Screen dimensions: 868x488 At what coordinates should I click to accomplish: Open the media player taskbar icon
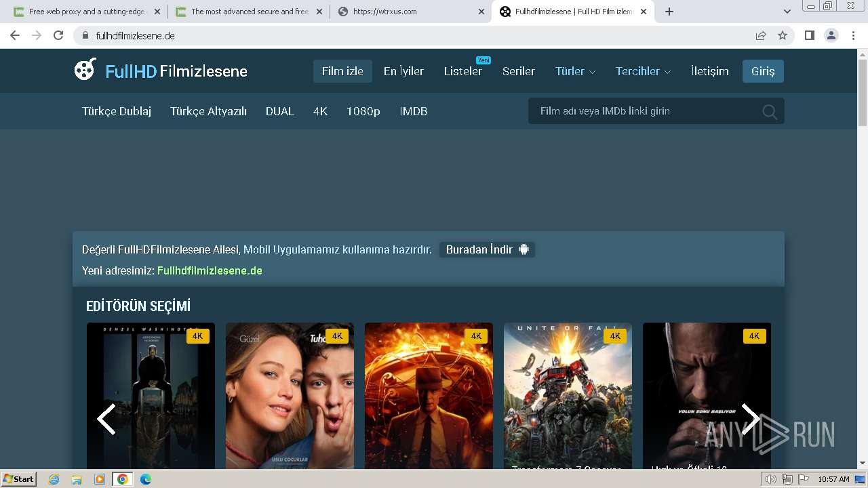(x=100, y=479)
